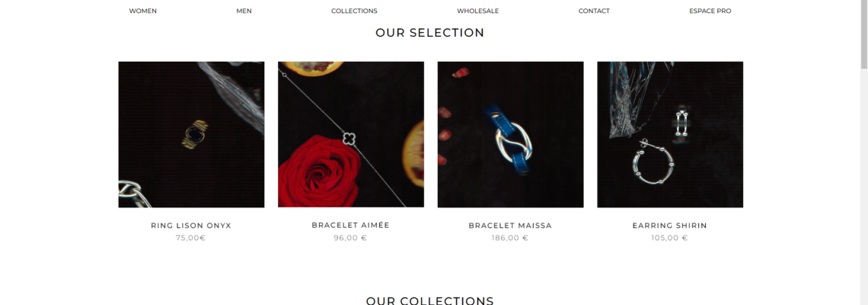Click the RING LISON ONYX title

(191, 226)
